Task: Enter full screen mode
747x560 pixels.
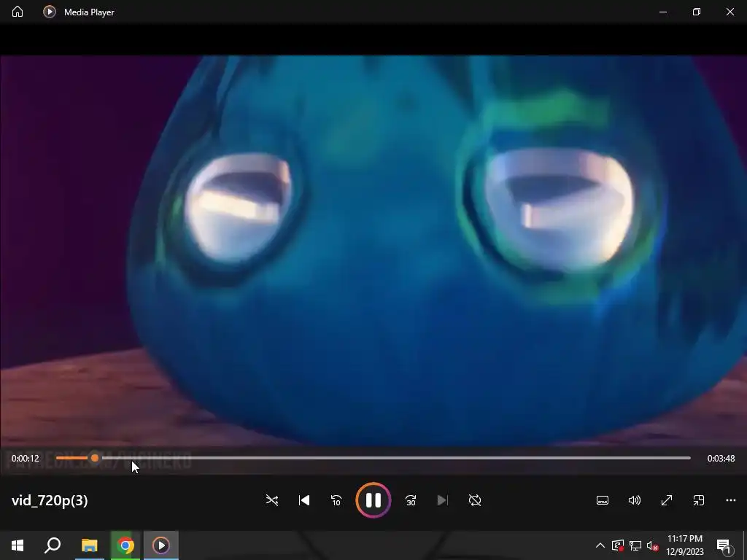Action: pos(667,500)
